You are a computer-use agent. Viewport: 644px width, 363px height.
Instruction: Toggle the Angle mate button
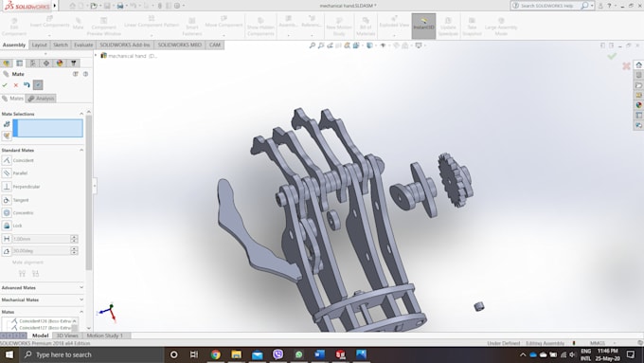[7, 251]
